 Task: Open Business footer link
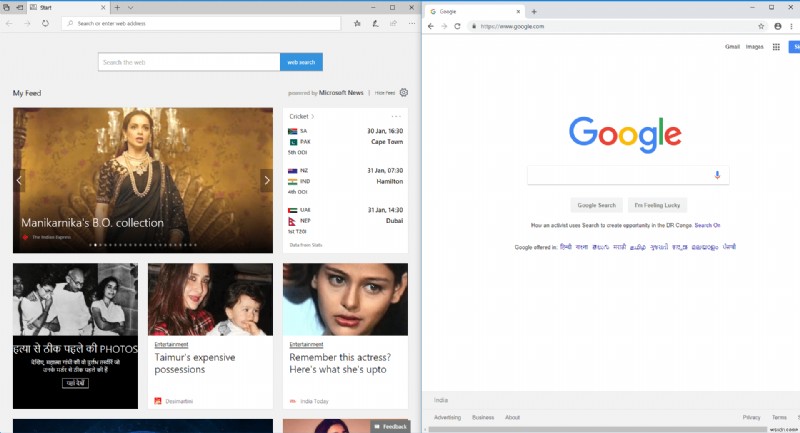tap(483, 417)
